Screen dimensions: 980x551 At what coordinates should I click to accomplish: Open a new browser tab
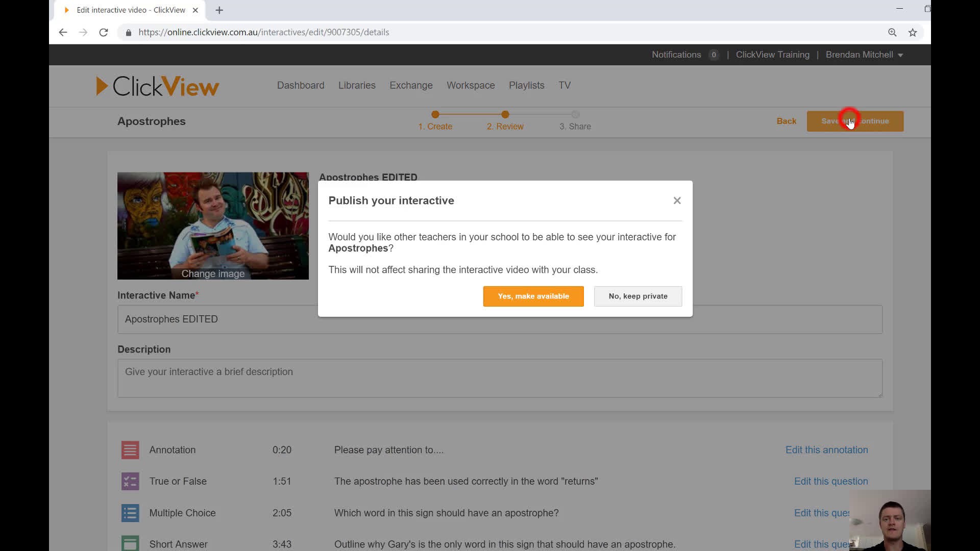219,10
